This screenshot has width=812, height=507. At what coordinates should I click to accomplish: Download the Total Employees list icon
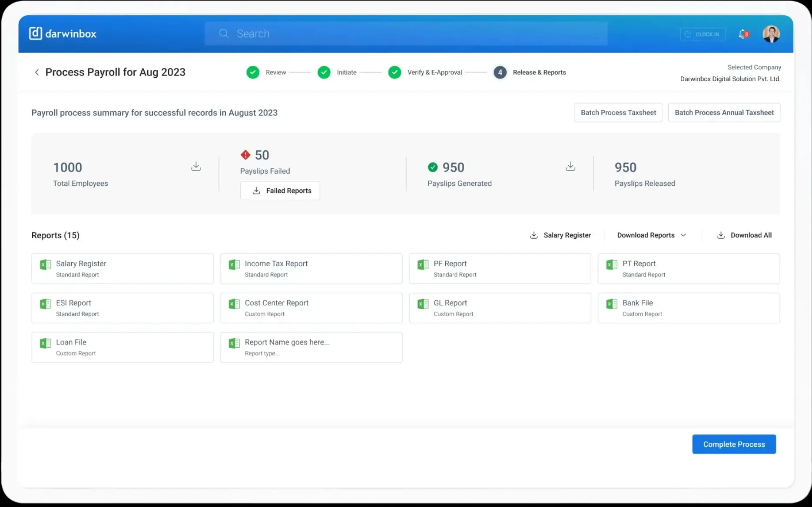(x=196, y=166)
